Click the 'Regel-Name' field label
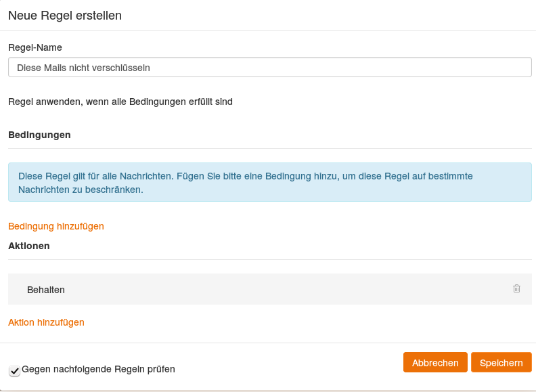 coord(35,47)
